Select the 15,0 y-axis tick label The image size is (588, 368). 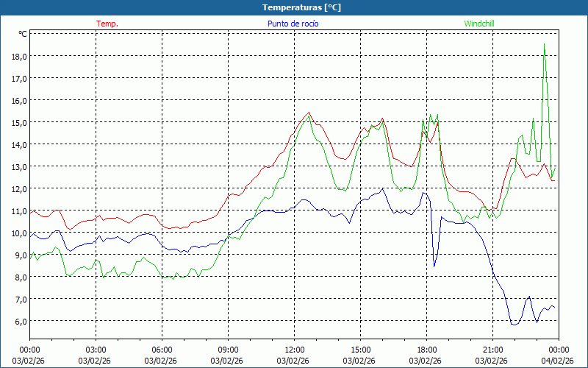18,122
